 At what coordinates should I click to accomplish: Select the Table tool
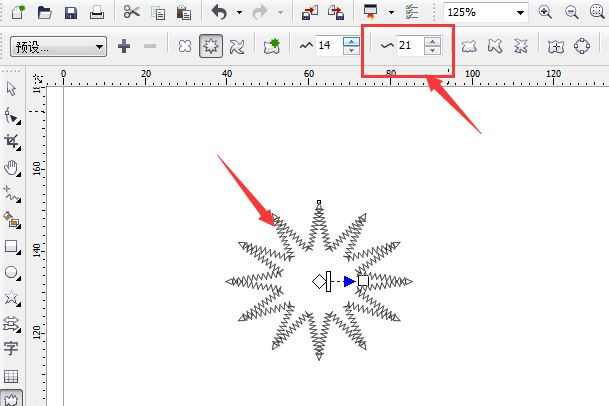coord(11,376)
